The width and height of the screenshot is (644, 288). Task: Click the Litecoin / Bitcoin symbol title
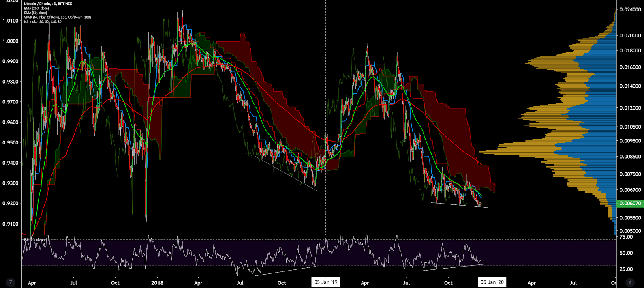click(48, 4)
